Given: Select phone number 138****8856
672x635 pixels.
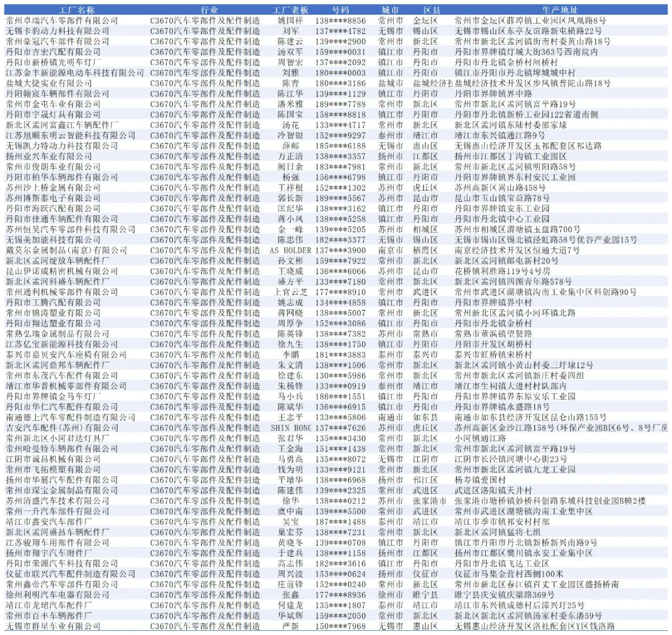Looking at the screenshot, I should pyautogui.click(x=341, y=21).
